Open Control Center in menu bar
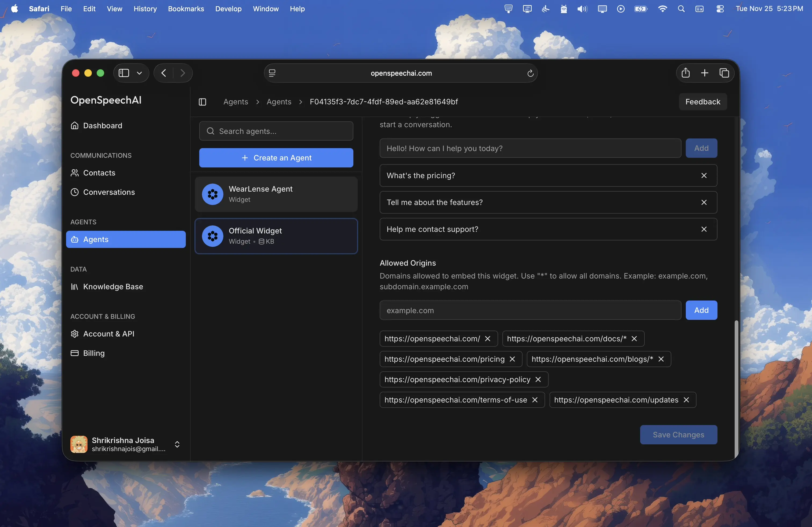 coord(720,9)
